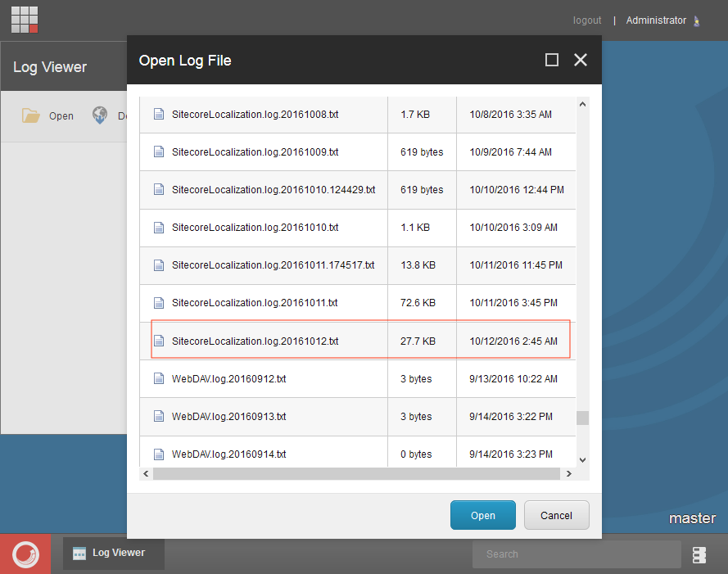Click the Log Viewer taskbar item
The height and width of the screenshot is (574, 728).
(x=114, y=553)
